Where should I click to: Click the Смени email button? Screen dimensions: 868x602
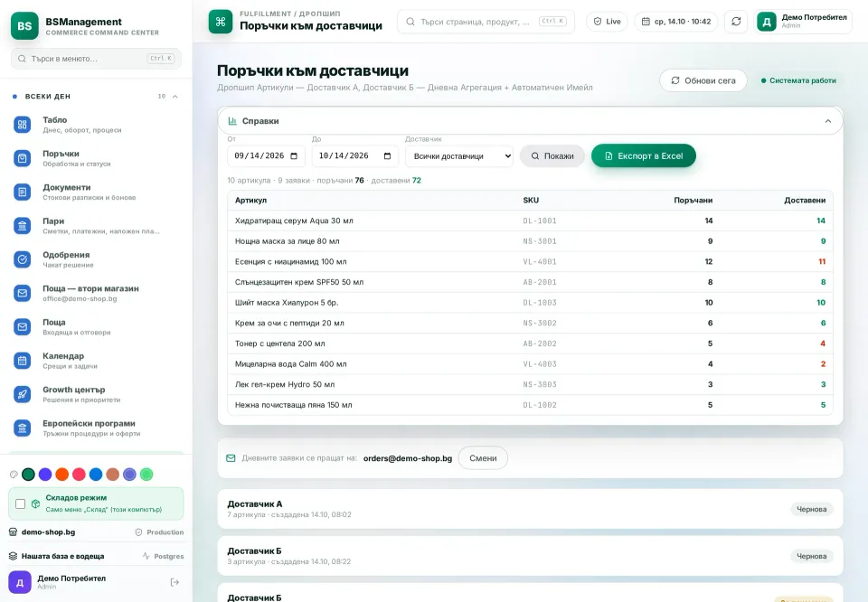coord(483,458)
